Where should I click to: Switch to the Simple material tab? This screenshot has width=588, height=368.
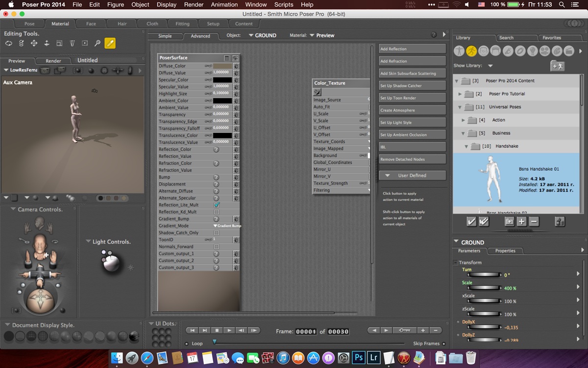pyautogui.click(x=165, y=36)
